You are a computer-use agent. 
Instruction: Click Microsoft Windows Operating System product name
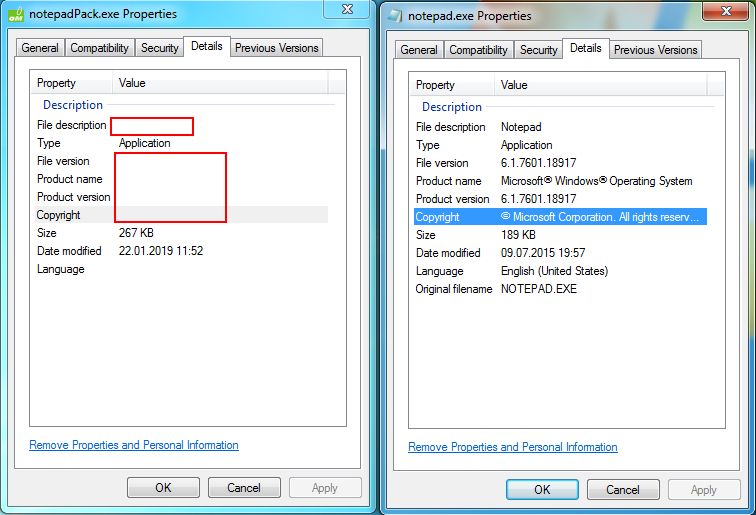click(596, 181)
